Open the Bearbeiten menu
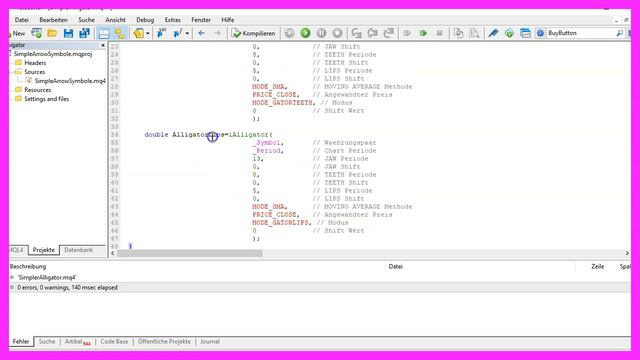The image size is (640, 360). [x=53, y=20]
